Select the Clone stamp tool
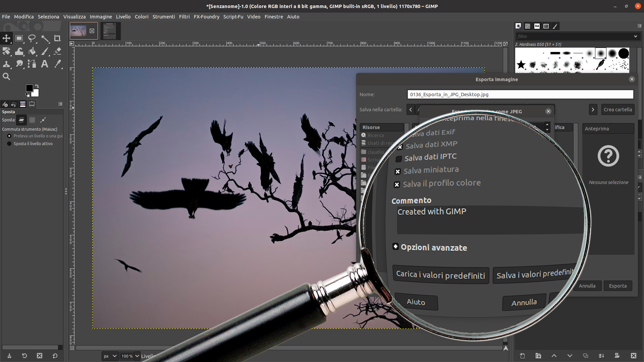Image resolution: width=644 pixels, height=362 pixels. tap(6, 64)
